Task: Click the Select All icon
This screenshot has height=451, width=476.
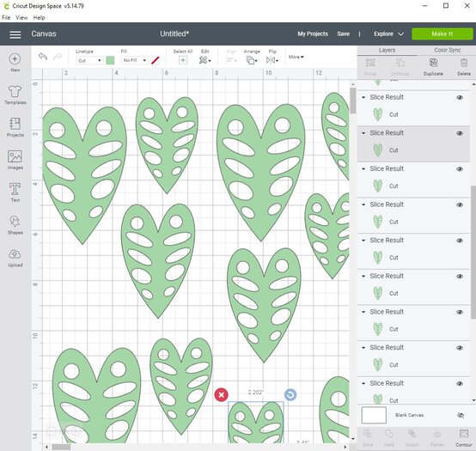Action: coord(183,60)
